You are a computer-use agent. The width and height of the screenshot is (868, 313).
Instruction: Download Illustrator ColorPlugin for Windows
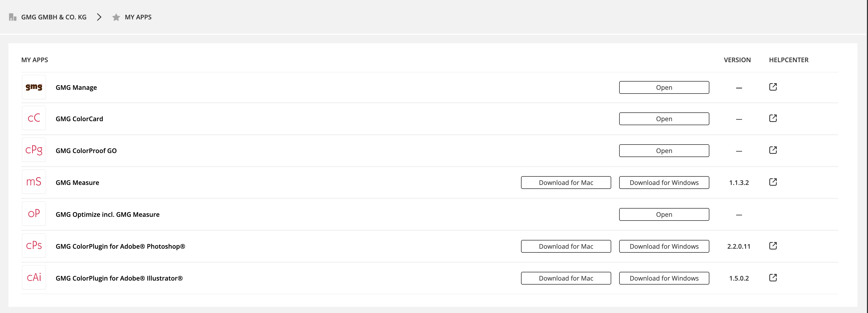tap(664, 278)
